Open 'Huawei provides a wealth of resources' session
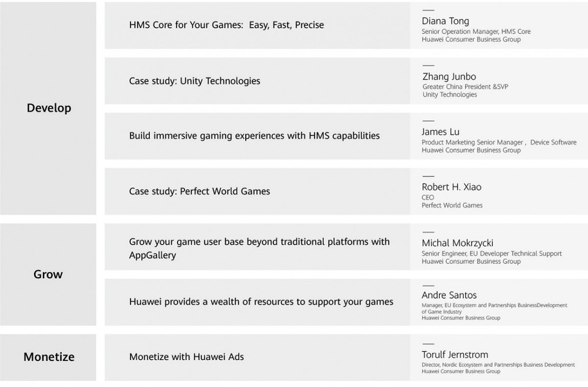The image size is (588, 387). (261, 302)
